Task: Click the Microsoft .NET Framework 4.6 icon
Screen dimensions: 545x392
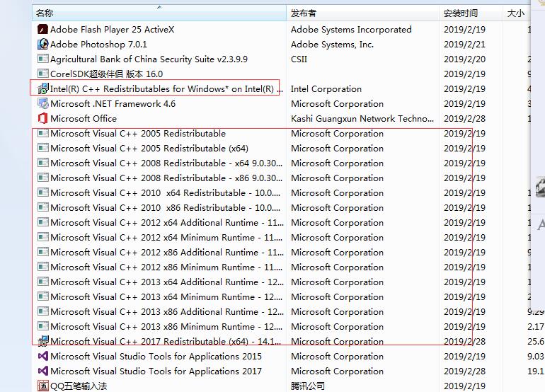Action: 42,104
